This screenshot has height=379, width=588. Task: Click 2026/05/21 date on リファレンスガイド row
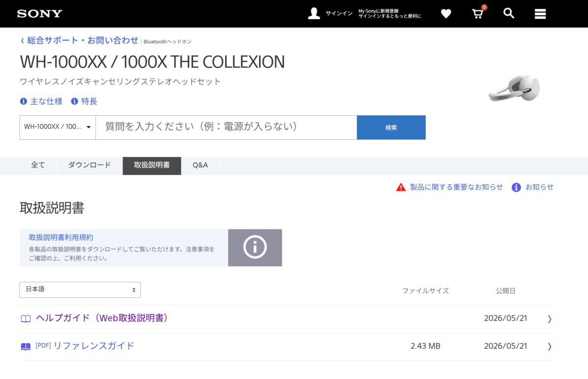coord(505,346)
